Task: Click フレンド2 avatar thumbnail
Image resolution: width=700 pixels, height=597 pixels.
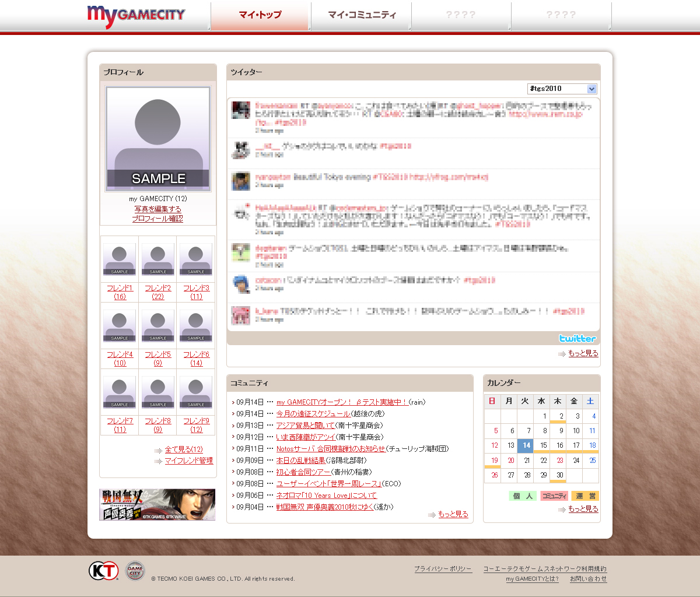Action: click(158, 259)
